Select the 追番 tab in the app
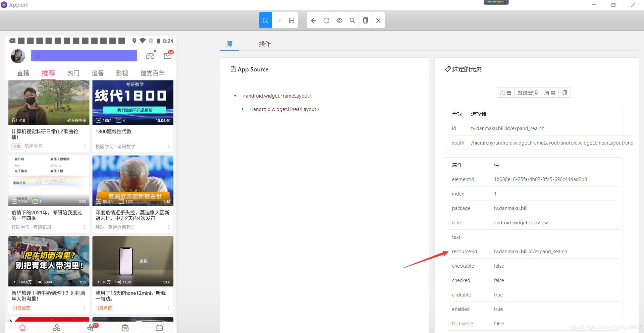 98,73
